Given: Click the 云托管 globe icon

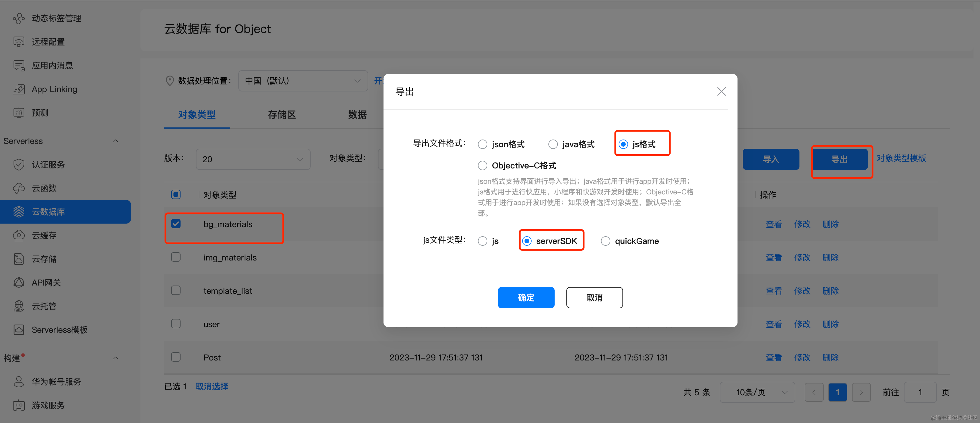Looking at the screenshot, I should click(19, 306).
